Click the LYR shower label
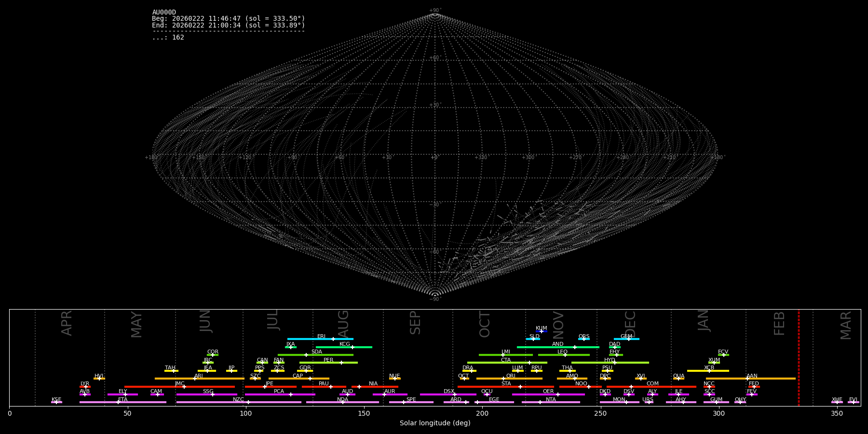 click(85, 384)
